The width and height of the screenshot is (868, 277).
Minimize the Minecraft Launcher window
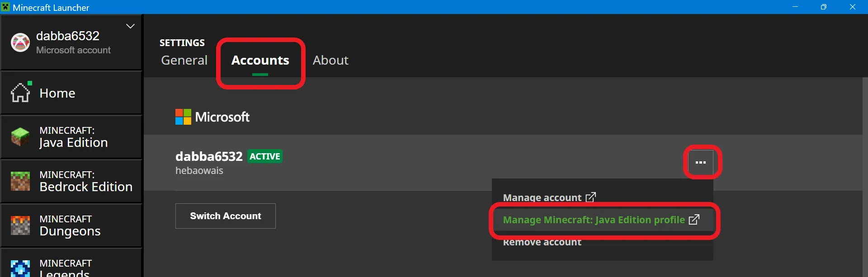coord(795,7)
